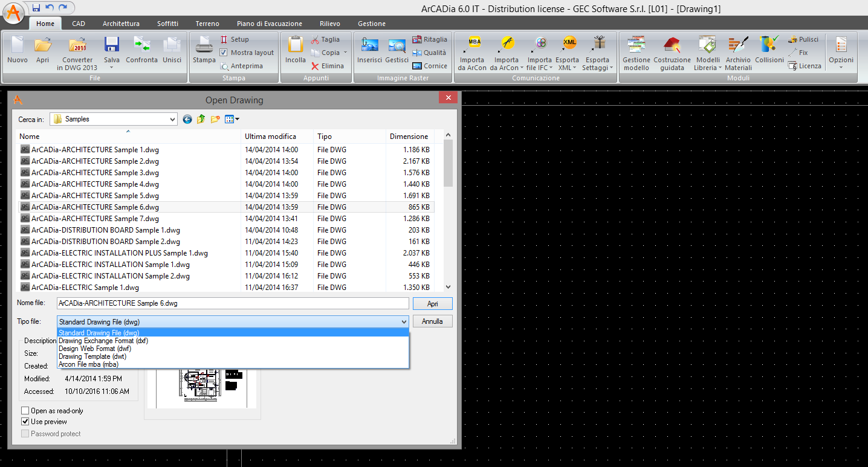Click the Unisci merge icon

tap(172, 45)
